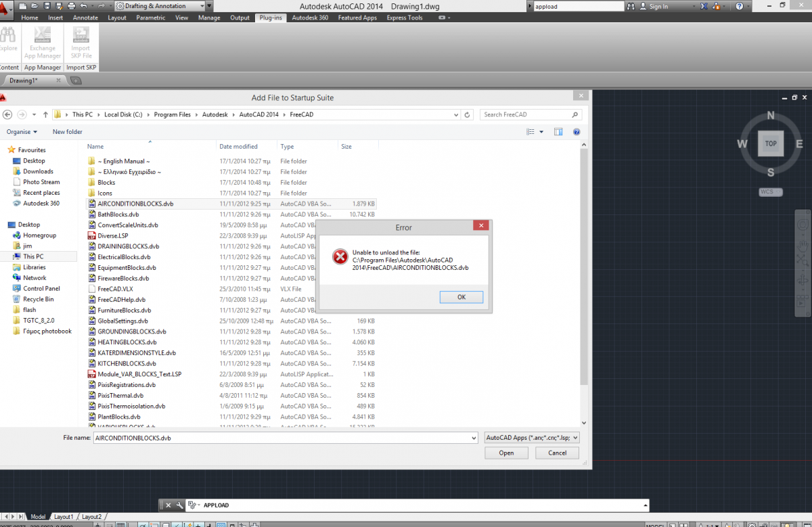
Task: Open the Home ribbon tab
Action: (x=30, y=18)
